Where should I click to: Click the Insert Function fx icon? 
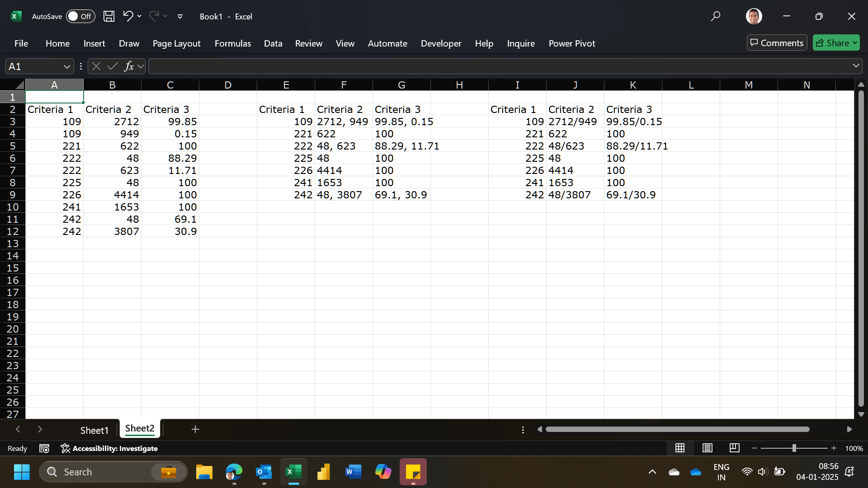pyautogui.click(x=129, y=66)
